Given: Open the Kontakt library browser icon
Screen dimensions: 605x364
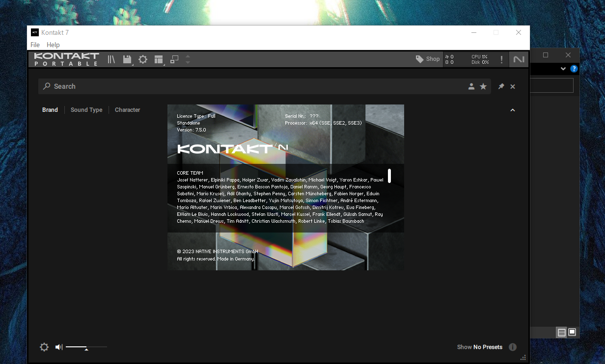Looking at the screenshot, I should click(111, 59).
